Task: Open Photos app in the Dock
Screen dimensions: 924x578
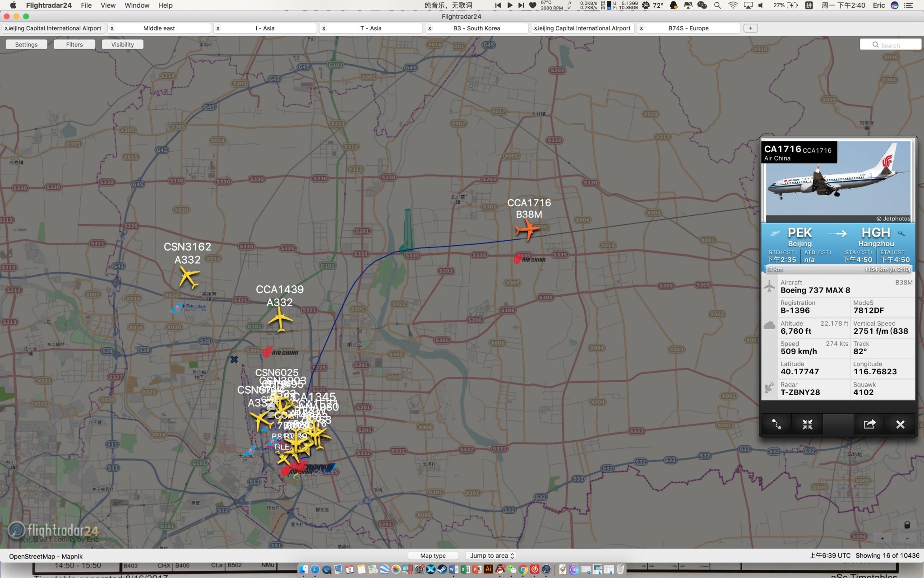Action: 396,569
